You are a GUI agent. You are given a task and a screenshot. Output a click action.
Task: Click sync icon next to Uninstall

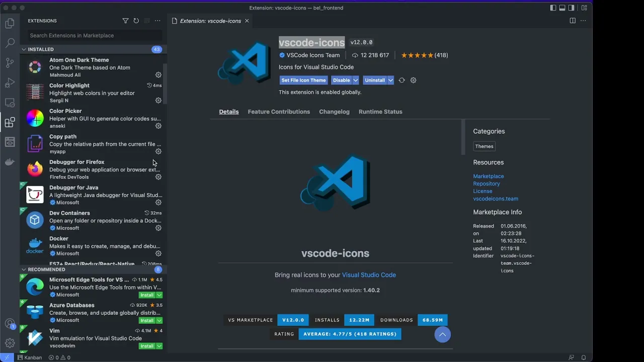point(401,80)
